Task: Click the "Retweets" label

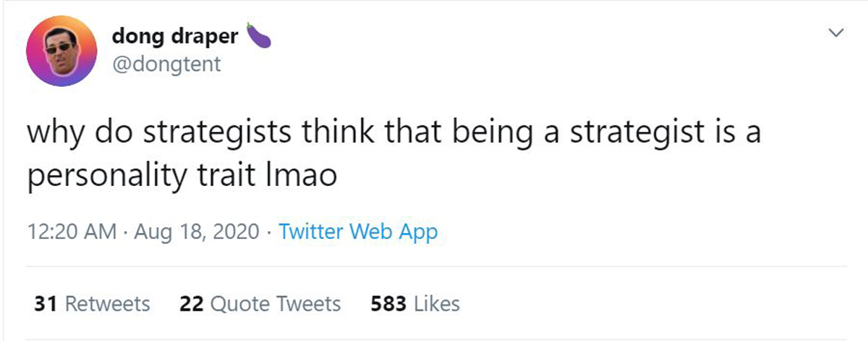Action: 108,303
